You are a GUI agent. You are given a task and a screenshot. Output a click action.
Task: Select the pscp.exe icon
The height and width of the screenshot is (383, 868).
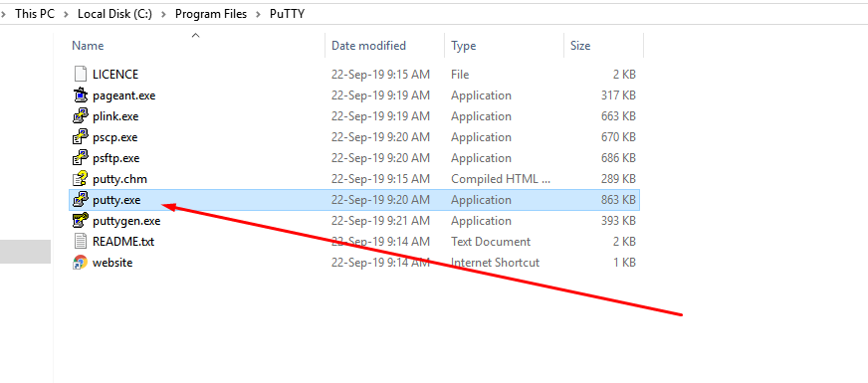81,137
